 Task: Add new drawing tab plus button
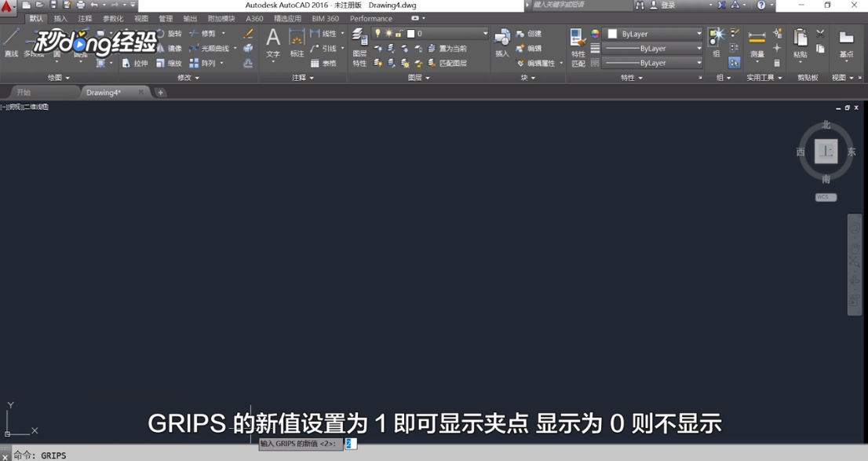click(x=160, y=93)
